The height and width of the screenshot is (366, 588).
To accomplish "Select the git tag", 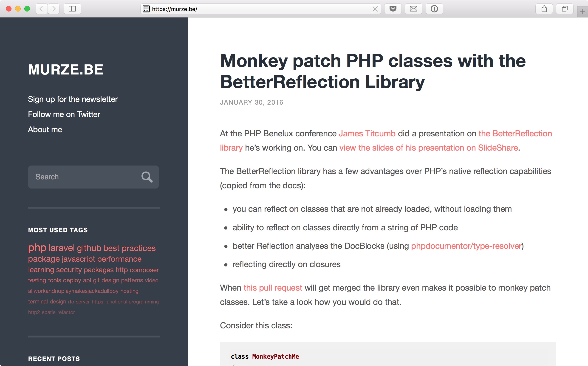I will [x=96, y=280].
